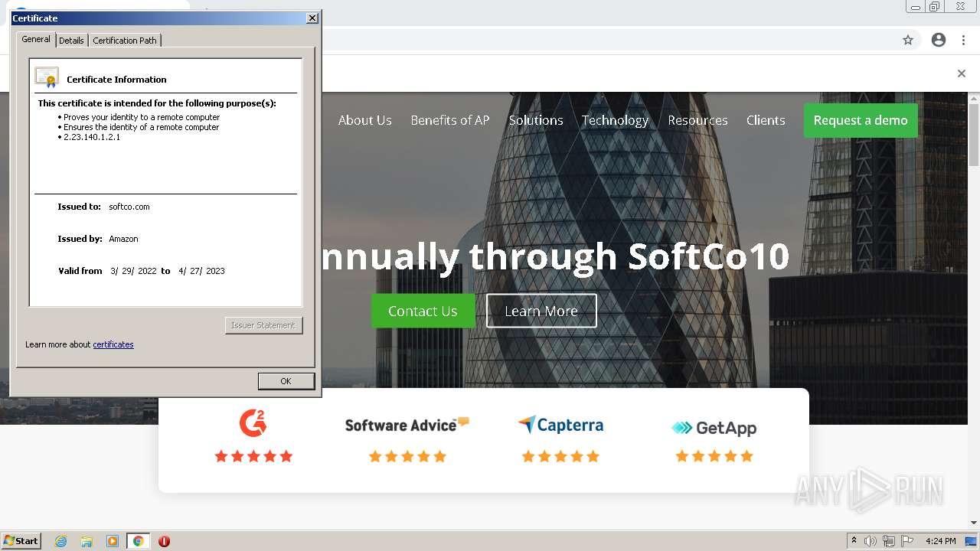
Task: Open the Certification Path tab
Action: 125,41
